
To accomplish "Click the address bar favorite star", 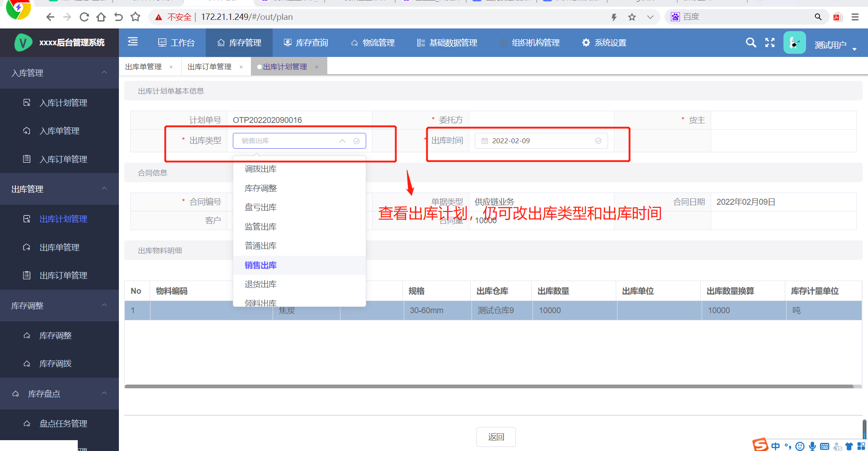I will pos(632,17).
